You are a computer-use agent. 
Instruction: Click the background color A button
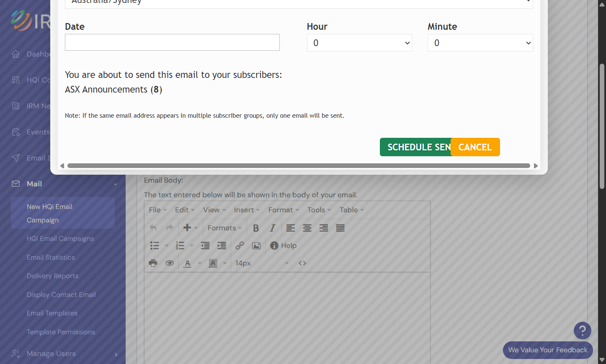tap(213, 263)
